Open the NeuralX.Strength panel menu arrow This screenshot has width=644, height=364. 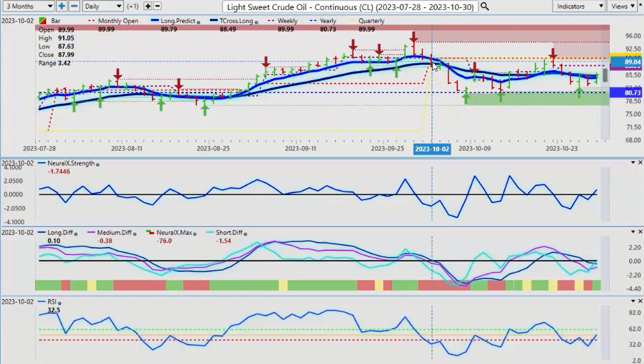[632, 162]
